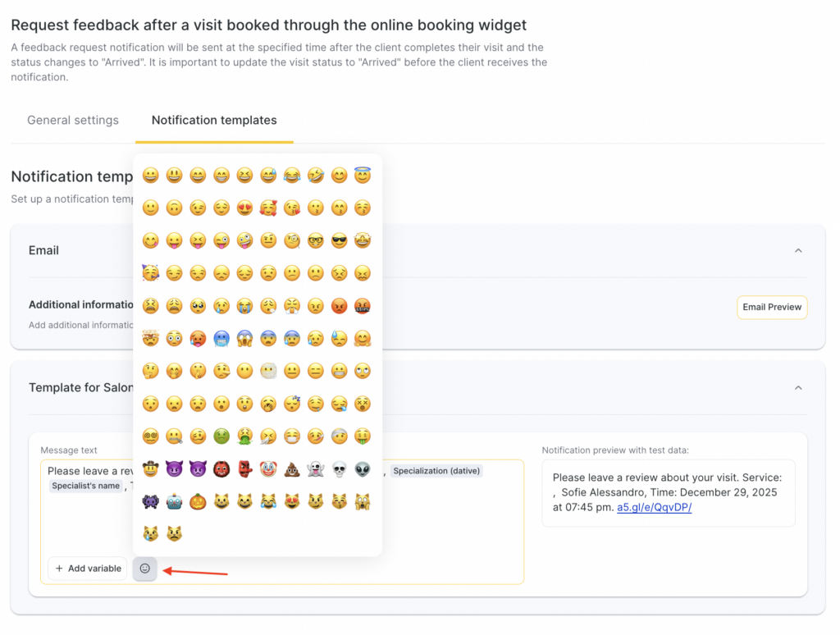Pick the ghost emoji
Image resolution: width=840 pixels, height=635 pixels.
pos(316,471)
